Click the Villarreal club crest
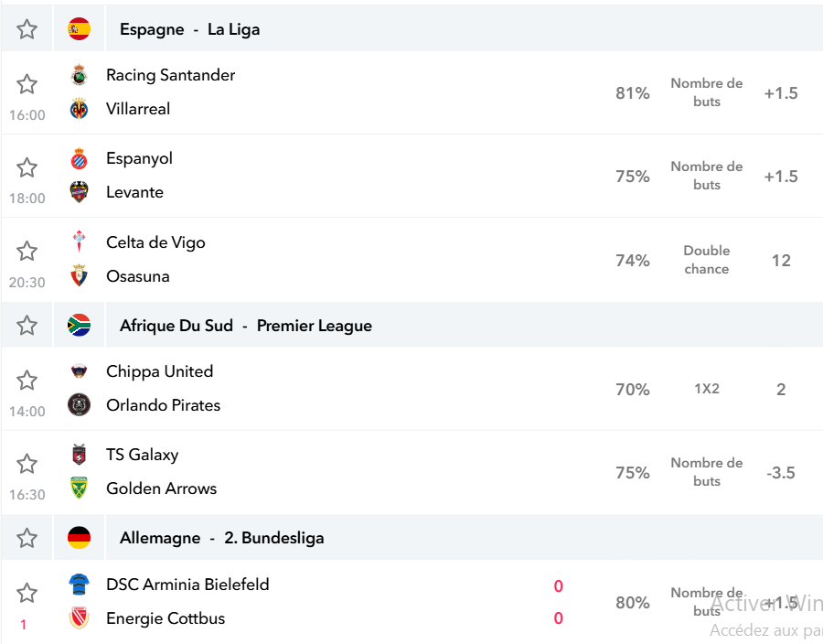The height and width of the screenshot is (644, 823). pos(79,109)
